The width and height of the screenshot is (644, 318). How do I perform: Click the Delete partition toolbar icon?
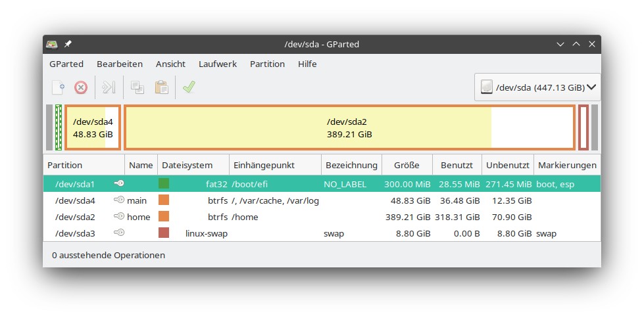(81, 87)
